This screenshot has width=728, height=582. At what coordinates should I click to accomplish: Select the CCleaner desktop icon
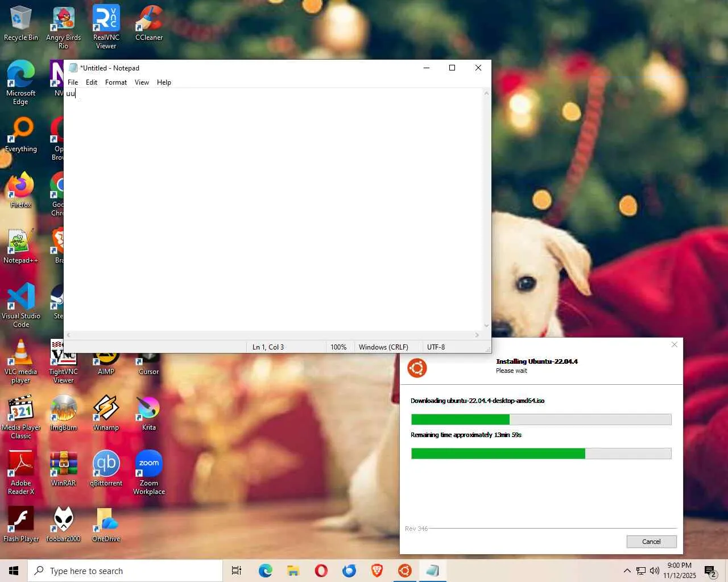(149, 23)
